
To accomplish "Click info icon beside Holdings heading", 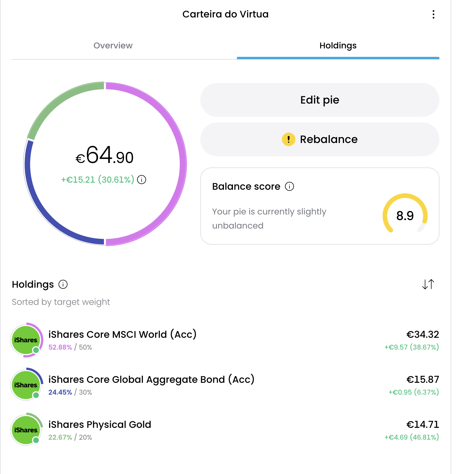I will (63, 284).
